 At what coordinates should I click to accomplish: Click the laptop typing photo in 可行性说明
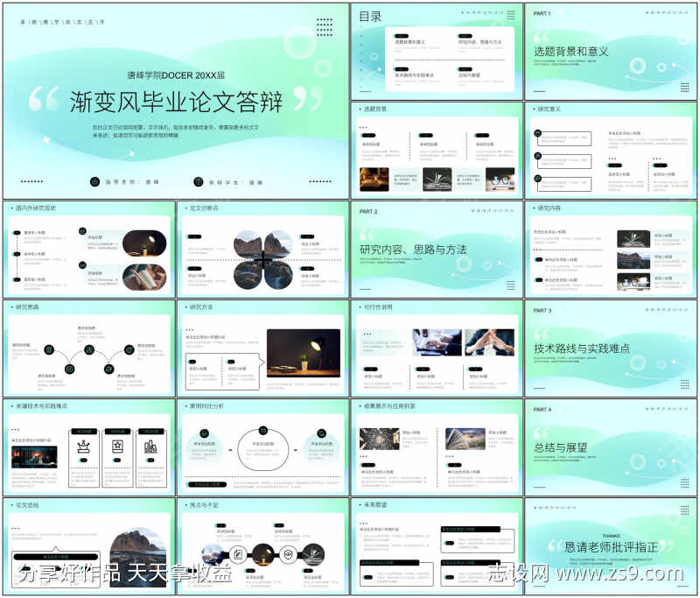coord(437,342)
